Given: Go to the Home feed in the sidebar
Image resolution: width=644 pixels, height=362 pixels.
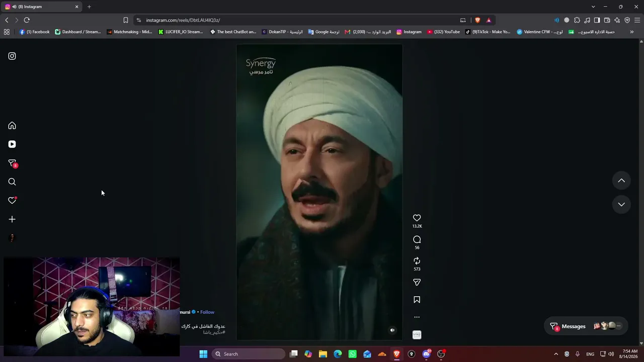Looking at the screenshot, I should pyautogui.click(x=12, y=126).
